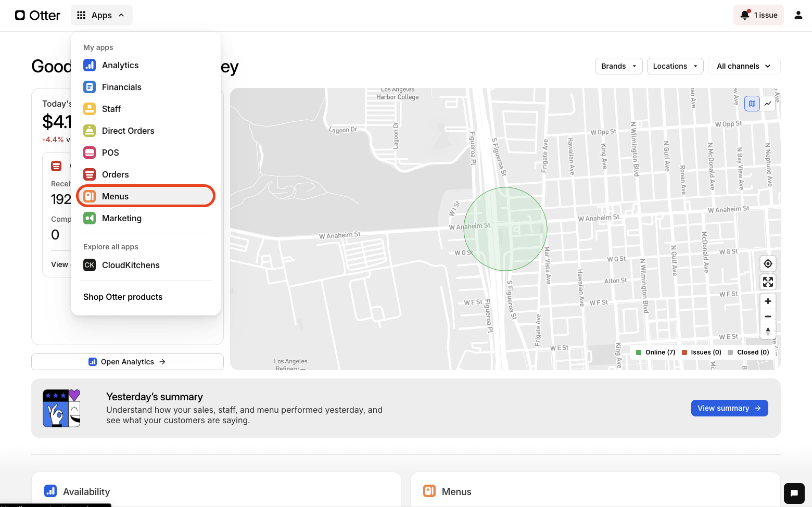
Task: Click the orders icon in today's card
Action: [x=56, y=166]
